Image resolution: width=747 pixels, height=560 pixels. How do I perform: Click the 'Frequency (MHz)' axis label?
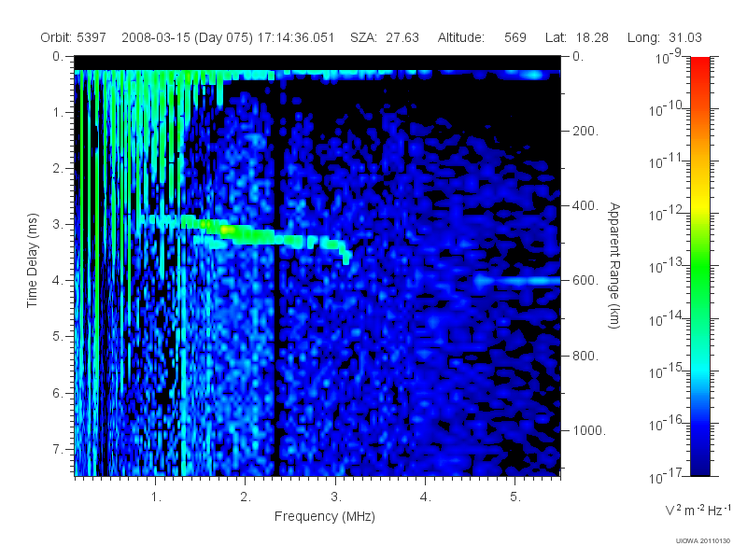click(x=324, y=516)
